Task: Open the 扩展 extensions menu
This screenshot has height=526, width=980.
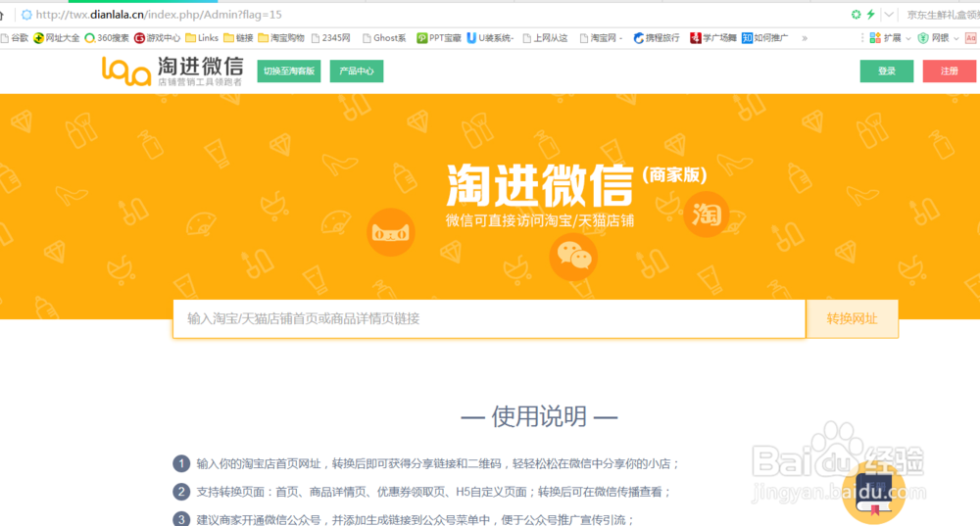Action: coord(890,38)
